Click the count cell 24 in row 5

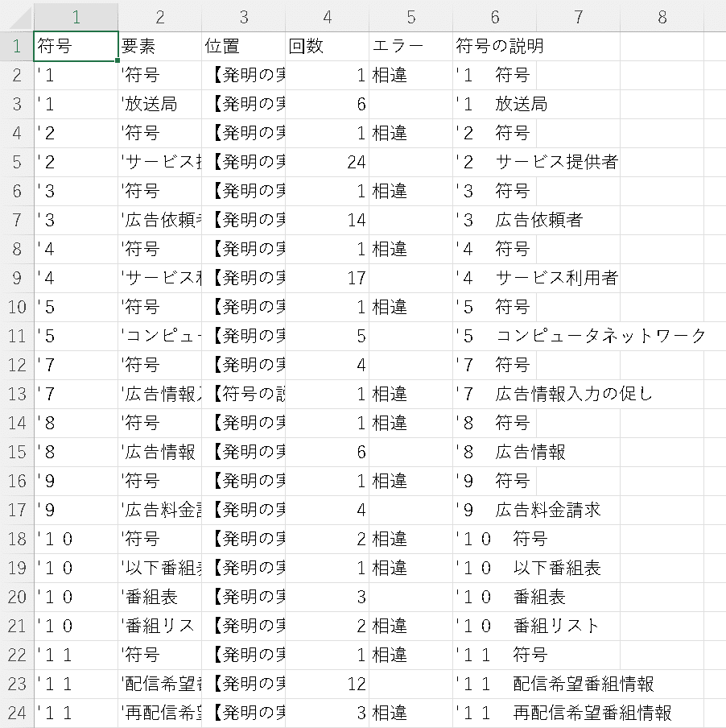click(328, 162)
